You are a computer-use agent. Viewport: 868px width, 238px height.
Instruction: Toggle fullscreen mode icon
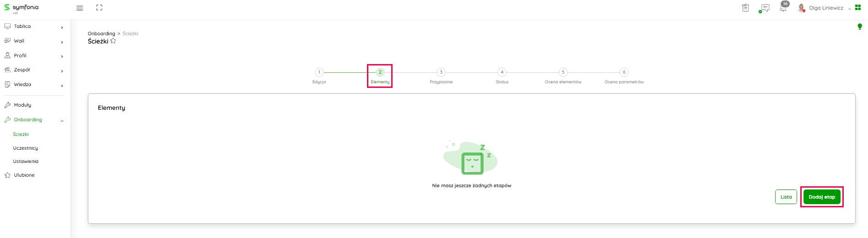99,8
